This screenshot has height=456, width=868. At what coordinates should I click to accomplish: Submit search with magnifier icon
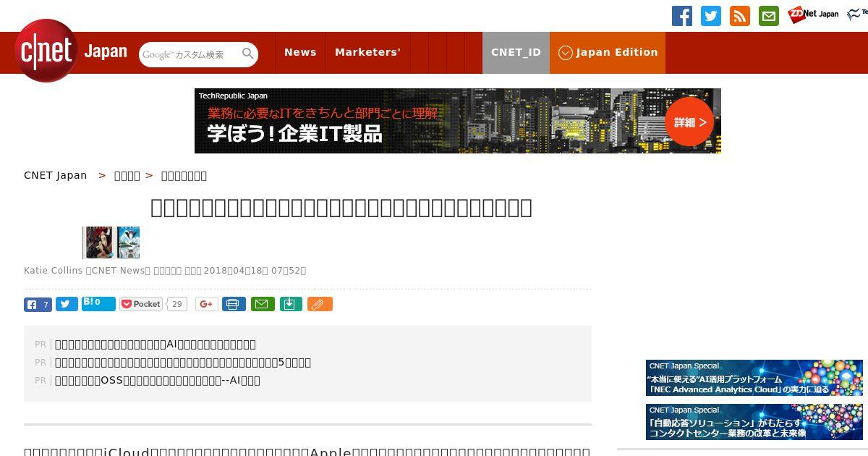click(x=248, y=54)
